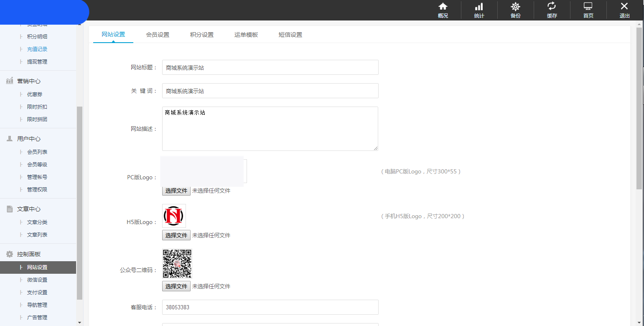Click the 控制面板 gear icon in sidebar
Image resolution: width=644 pixels, height=326 pixels.
point(10,254)
